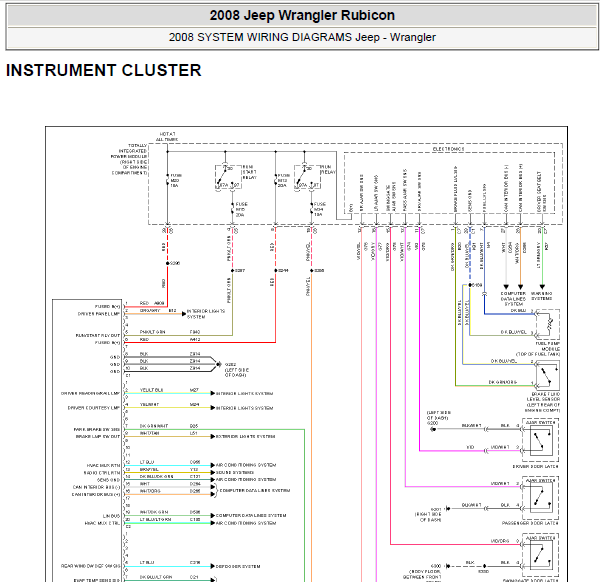
Task: Click the "(LEFT SIDE OF DASH)" note under G202
Action: pyautogui.click(x=236, y=373)
